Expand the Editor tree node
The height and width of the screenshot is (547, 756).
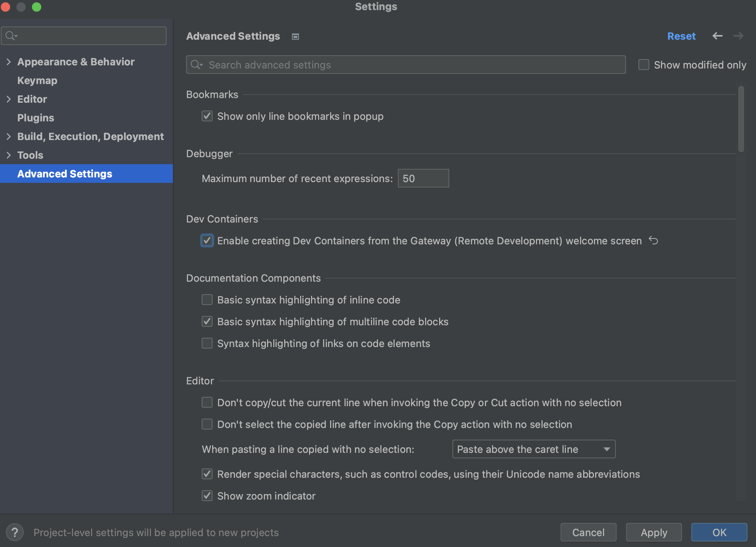pos(9,99)
